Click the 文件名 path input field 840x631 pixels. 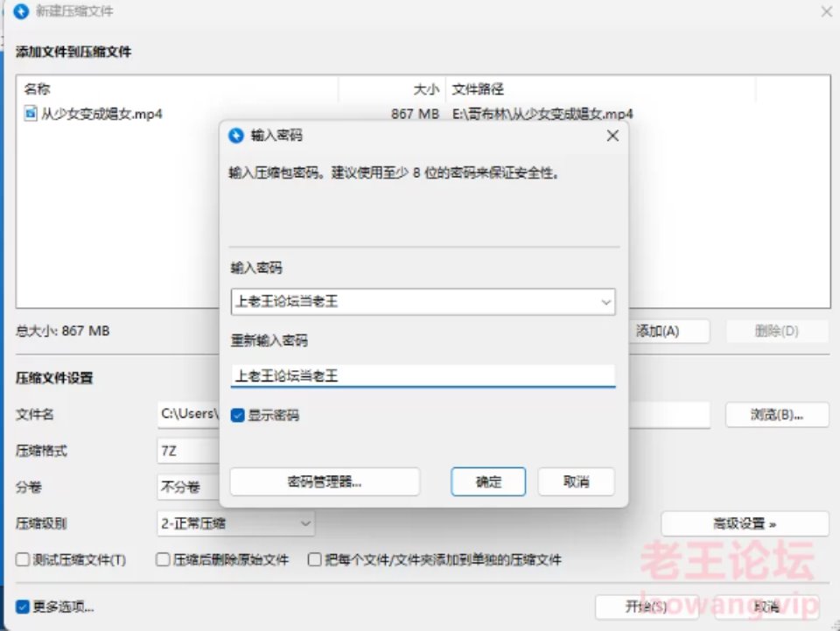pyautogui.click(x=434, y=415)
